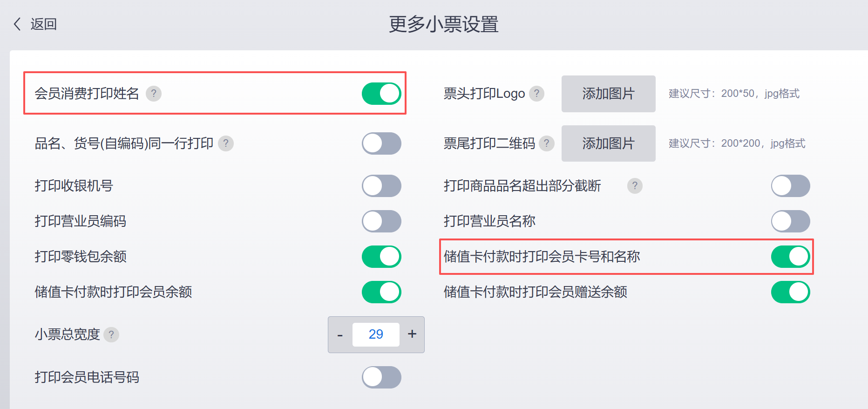The image size is (868, 409).
Task: Click the 返回 back arrow
Action: point(18,24)
